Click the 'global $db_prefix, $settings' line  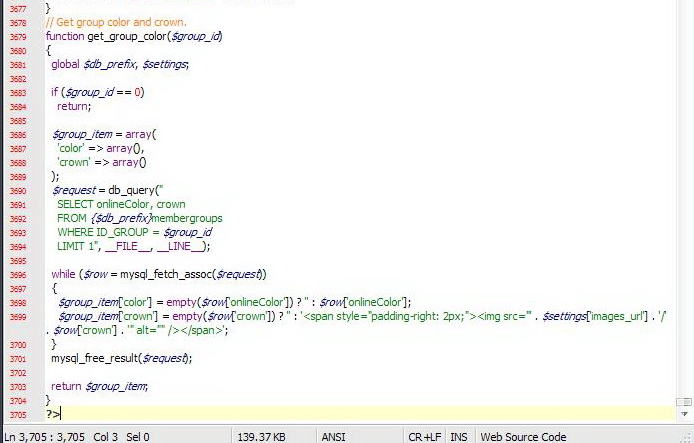pyautogui.click(x=120, y=64)
